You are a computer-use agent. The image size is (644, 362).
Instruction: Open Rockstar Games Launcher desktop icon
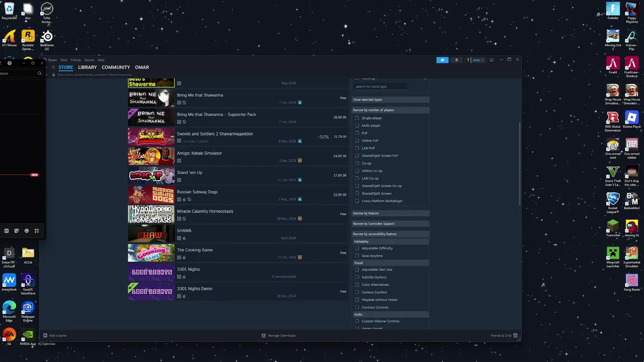click(28, 40)
